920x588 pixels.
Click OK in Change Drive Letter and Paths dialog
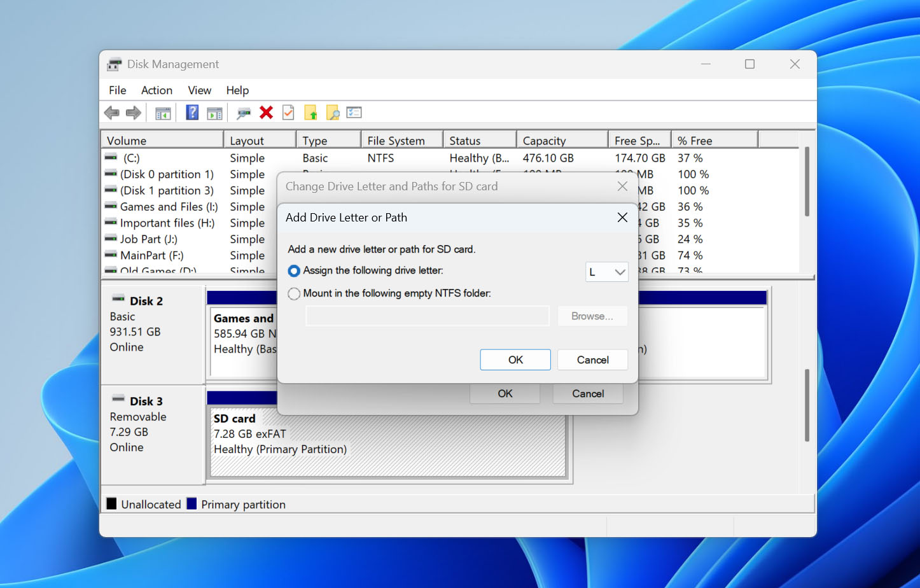click(x=505, y=393)
